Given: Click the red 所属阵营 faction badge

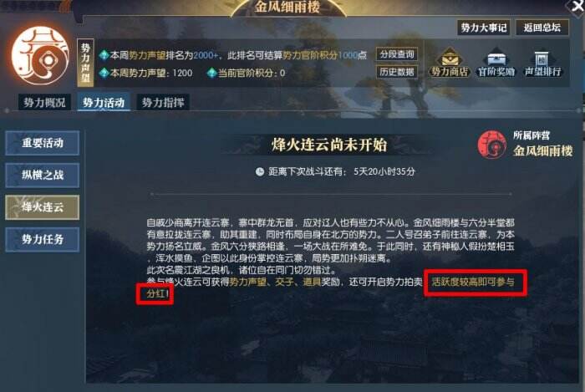Looking at the screenshot, I should 492,145.
